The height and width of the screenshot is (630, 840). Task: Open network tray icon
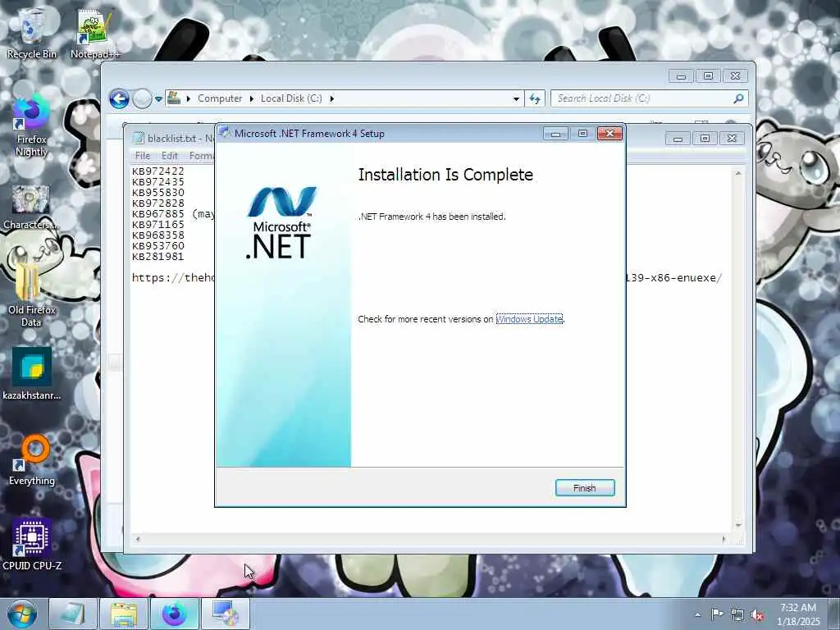[x=737, y=614]
